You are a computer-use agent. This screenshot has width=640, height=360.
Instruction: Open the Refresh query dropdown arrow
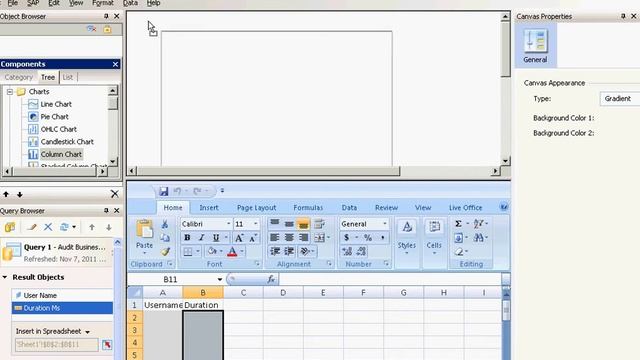coord(74,227)
